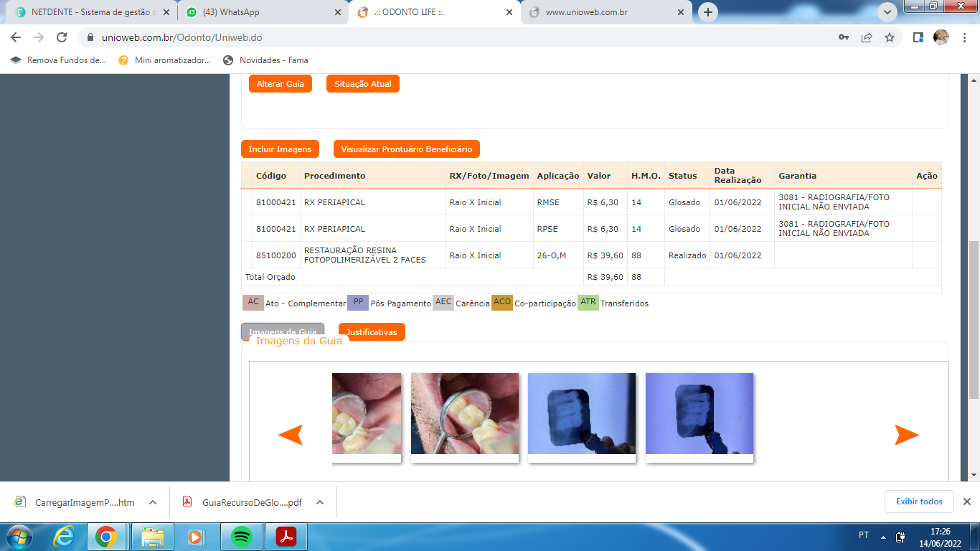This screenshot has height=551, width=980.
Task: Close the ODONTO LIFE tab
Action: click(x=509, y=12)
